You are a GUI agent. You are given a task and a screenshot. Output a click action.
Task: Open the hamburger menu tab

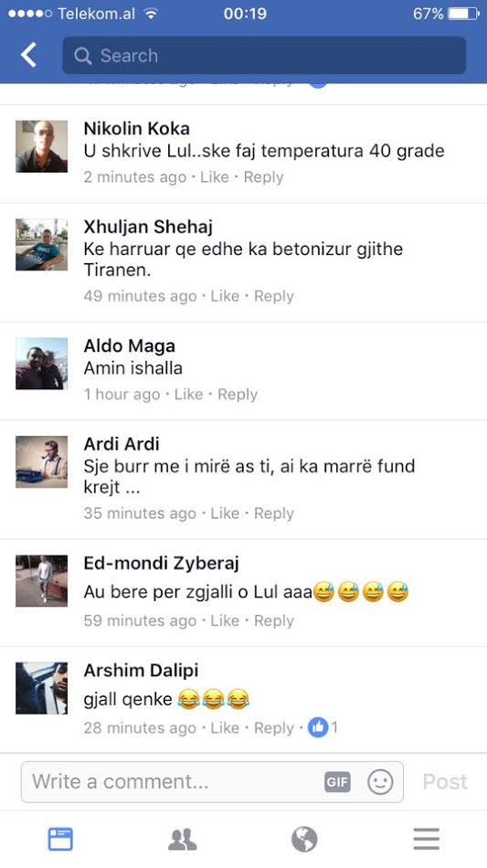(426, 839)
